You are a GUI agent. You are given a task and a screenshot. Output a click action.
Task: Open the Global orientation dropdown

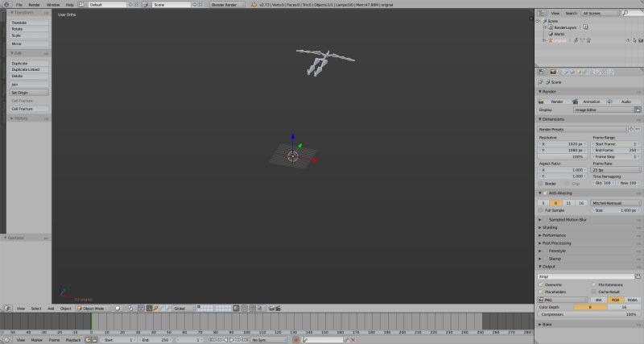pyautogui.click(x=183, y=309)
